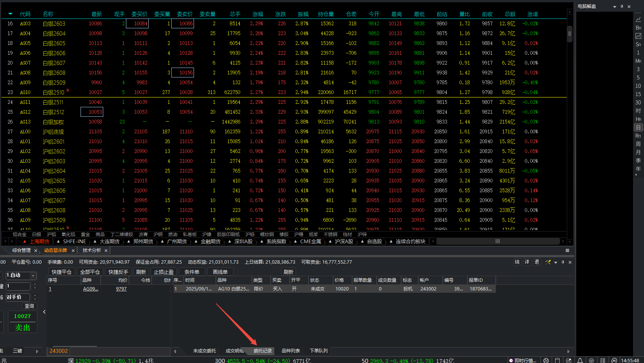Switch to the 大连期货 market tab

pyautogui.click(x=109, y=241)
